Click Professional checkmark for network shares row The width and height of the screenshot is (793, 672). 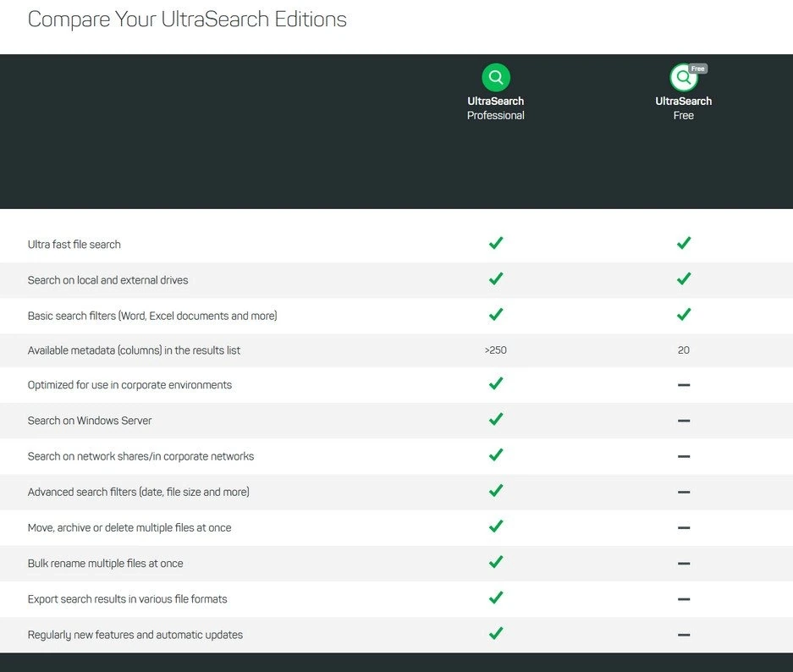(x=496, y=454)
